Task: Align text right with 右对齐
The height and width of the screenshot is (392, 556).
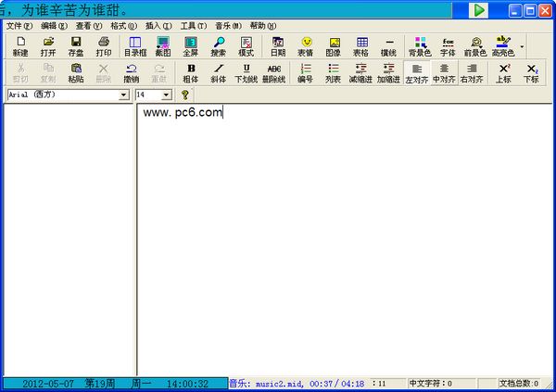Action: [472, 72]
